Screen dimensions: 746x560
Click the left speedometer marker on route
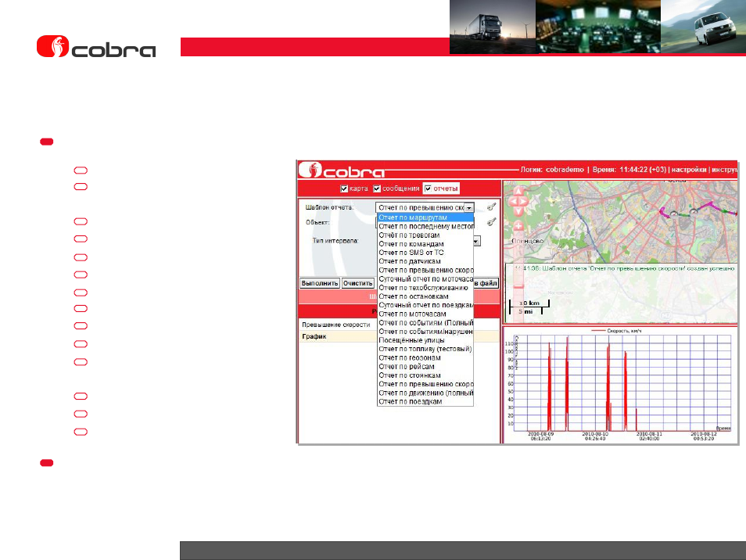pyautogui.click(x=673, y=214)
